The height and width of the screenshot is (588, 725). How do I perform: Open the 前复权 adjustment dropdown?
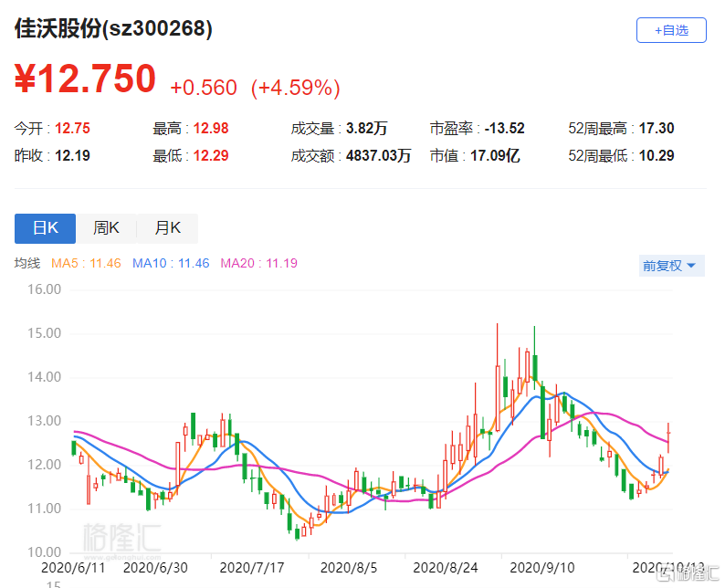pos(671,266)
